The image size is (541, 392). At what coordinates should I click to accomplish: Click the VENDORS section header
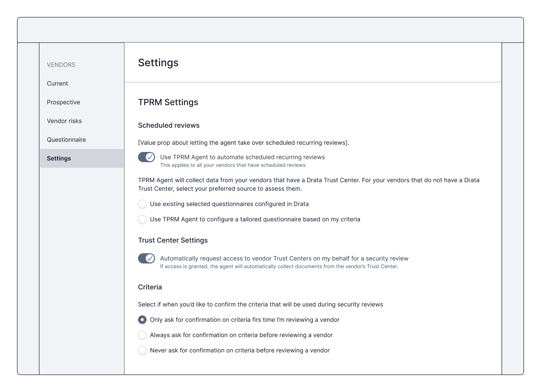point(61,65)
